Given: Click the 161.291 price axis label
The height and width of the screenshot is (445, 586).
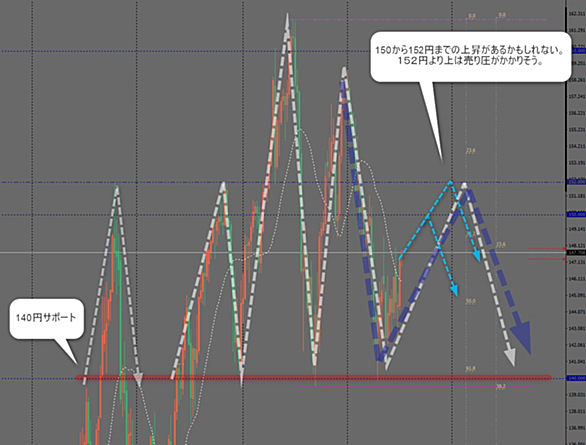Looking at the screenshot, I should click(576, 30).
